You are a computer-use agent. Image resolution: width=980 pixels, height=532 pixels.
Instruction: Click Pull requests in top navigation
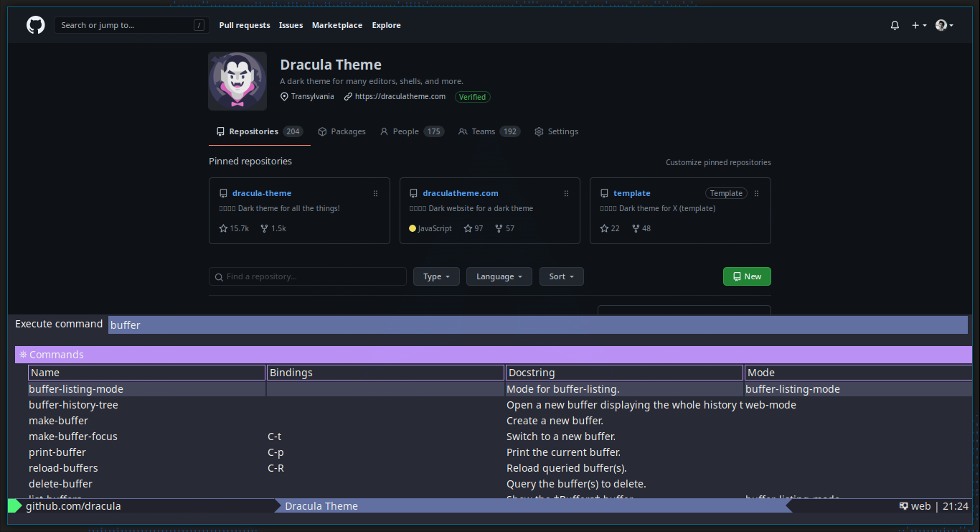coord(245,25)
